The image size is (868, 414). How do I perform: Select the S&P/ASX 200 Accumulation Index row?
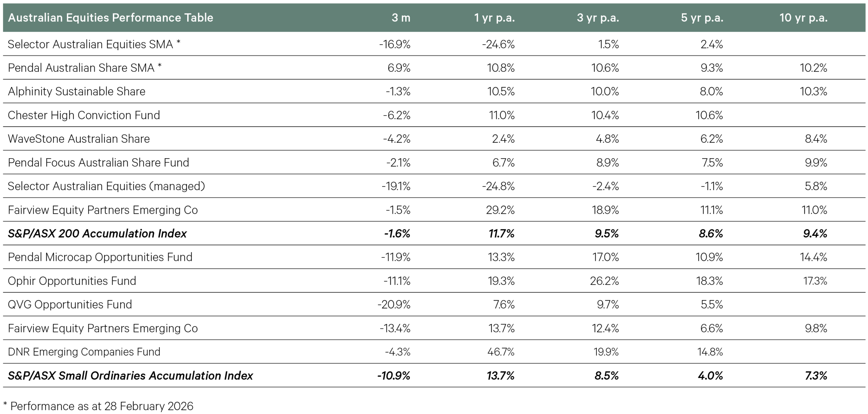tap(97, 233)
